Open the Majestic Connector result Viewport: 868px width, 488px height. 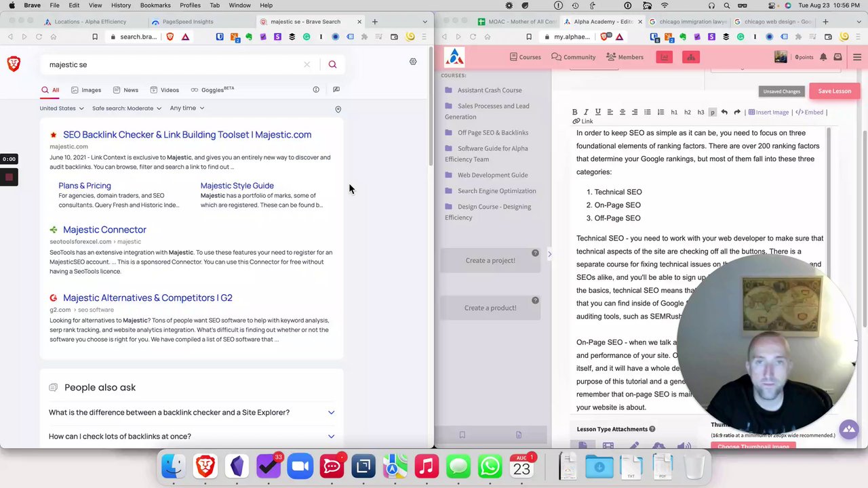(104, 230)
